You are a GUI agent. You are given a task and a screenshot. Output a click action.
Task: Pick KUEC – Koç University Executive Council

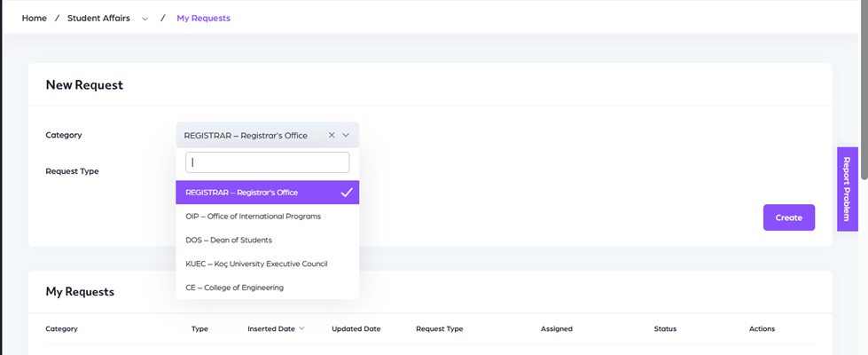point(256,264)
